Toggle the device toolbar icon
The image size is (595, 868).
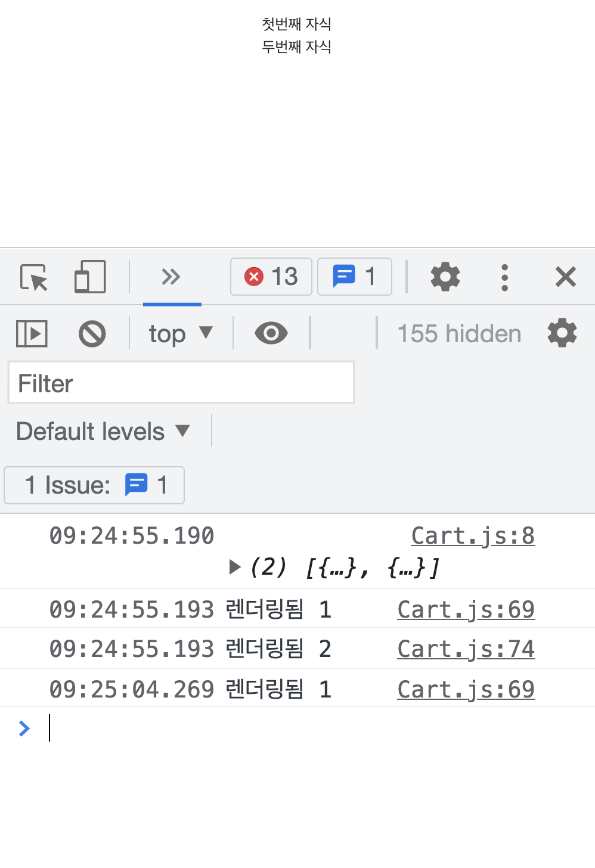click(x=90, y=277)
